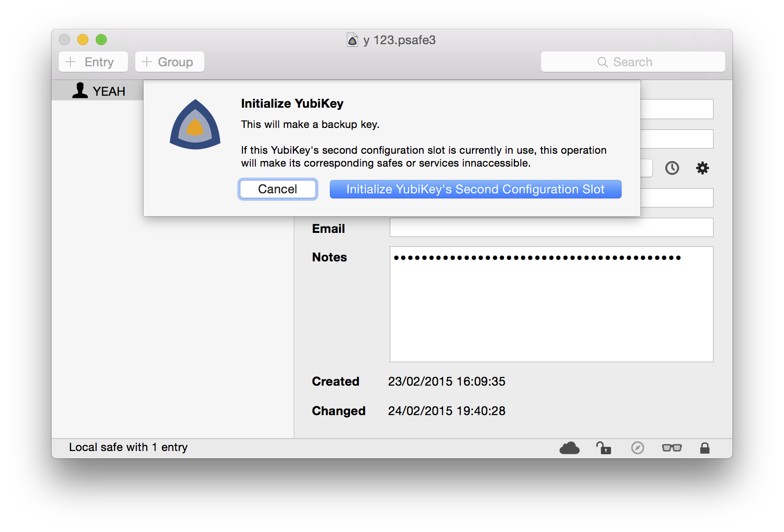Click the Changed date 24/02/2015 19:40:28
Screen dimensions: 784x532
446,411
